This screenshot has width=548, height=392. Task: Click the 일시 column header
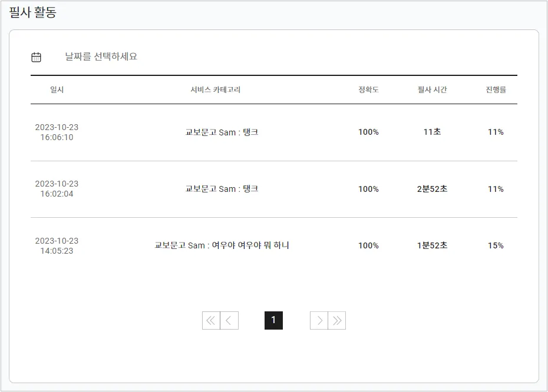[x=57, y=90]
